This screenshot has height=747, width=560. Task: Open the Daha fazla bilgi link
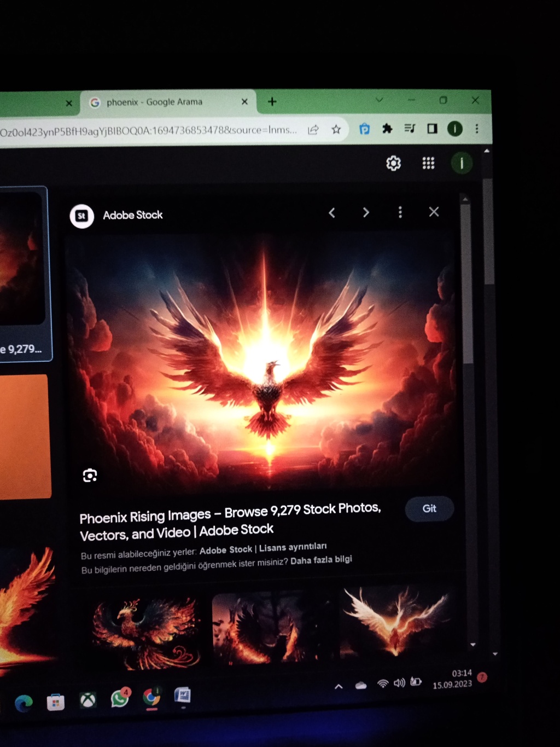(321, 560)
